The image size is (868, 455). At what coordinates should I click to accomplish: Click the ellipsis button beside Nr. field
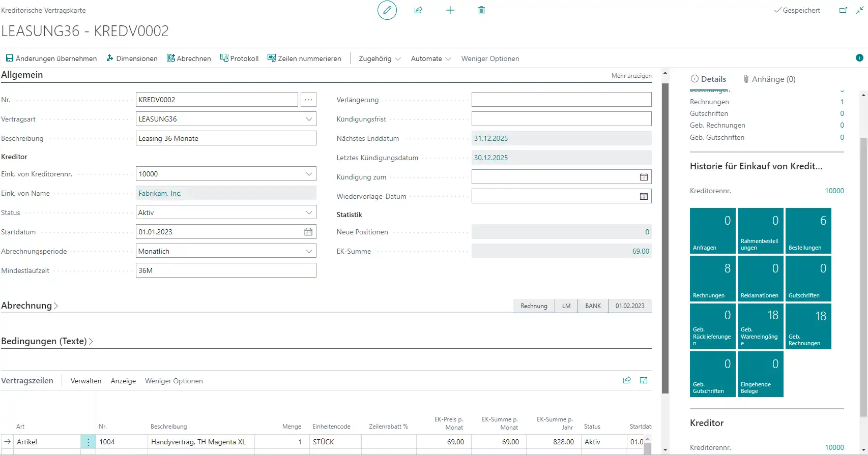(308, 100)
